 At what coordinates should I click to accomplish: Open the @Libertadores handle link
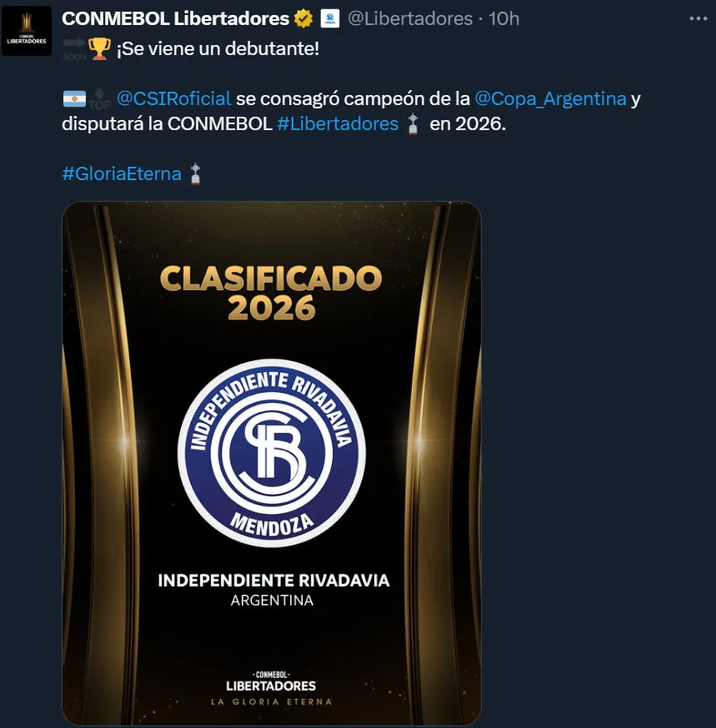(x=410, y=19)
